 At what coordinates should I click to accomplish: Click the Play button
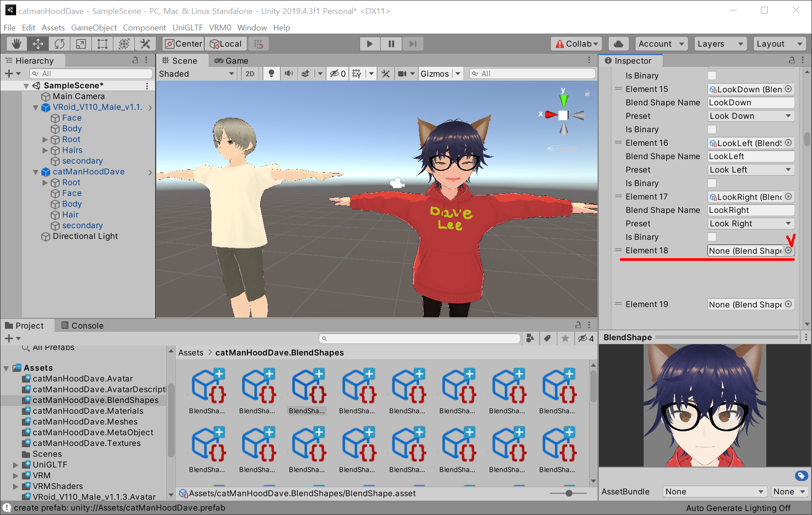369,43
